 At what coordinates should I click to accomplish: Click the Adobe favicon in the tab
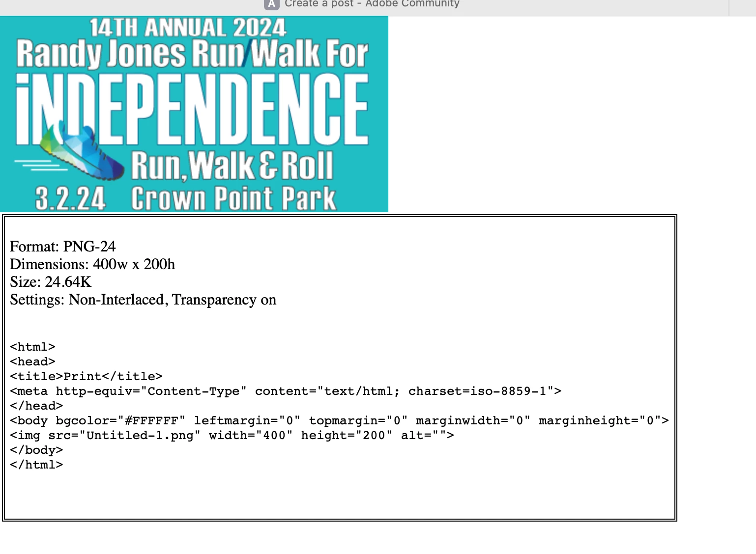click(271, 4)
